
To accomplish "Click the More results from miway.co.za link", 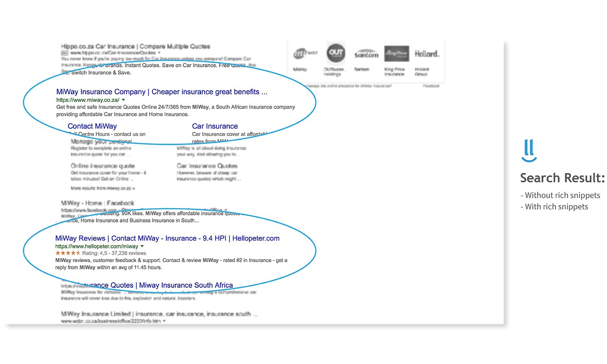I will 103,188.
